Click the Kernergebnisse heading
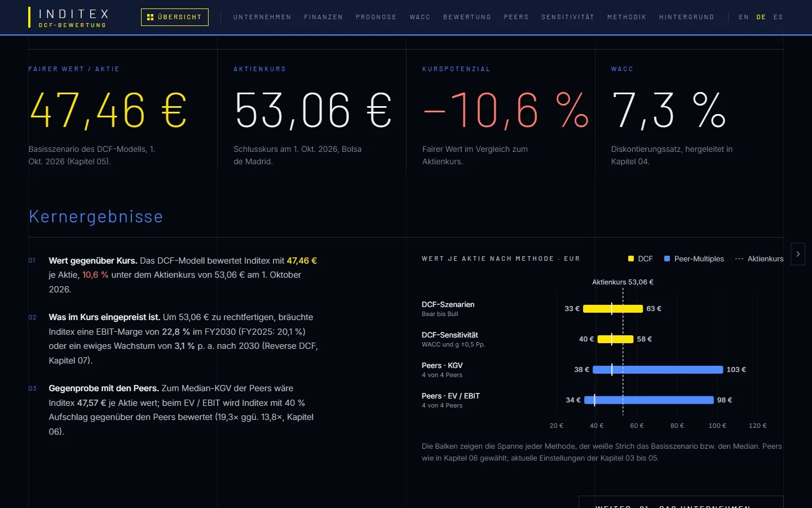Screen dimensions: 812x508 pyautogui.click(x=96, y=217)
